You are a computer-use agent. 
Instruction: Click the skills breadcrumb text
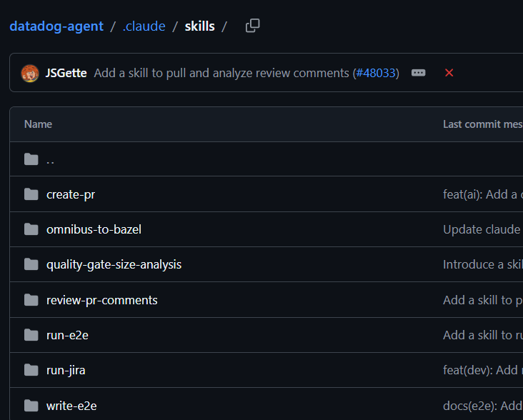click(200, 26)
